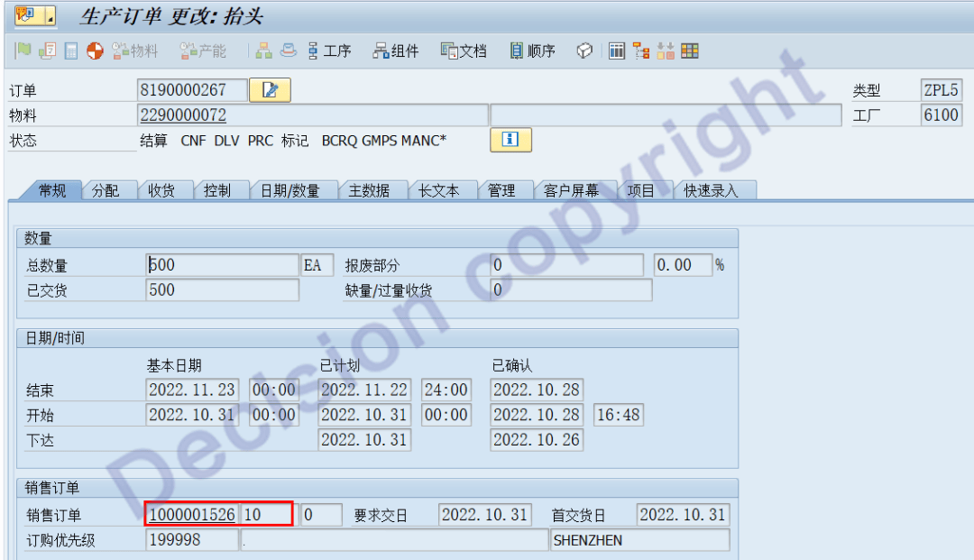974x560 pixels.
Task: Click the blue info status button
Action: 510,140
